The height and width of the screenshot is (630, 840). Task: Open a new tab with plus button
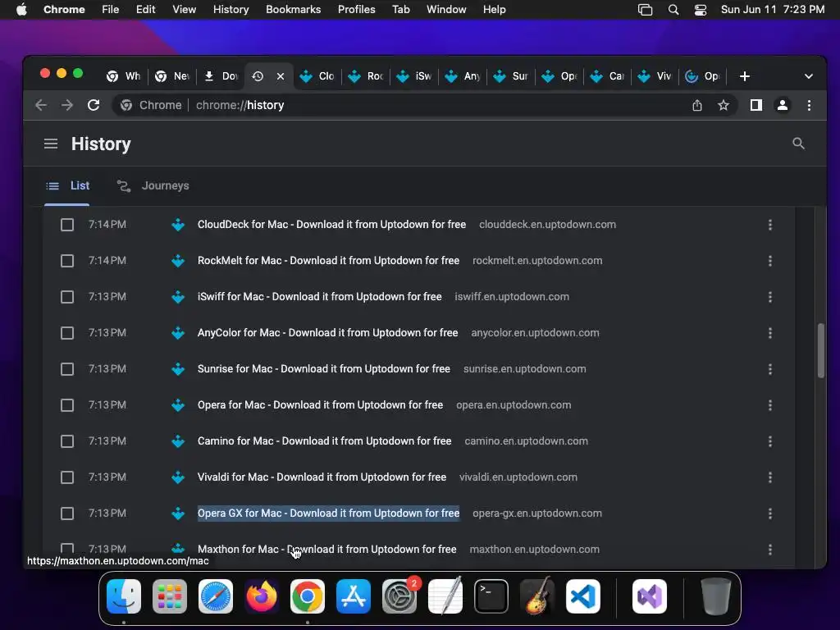click(x=744, y=76)
